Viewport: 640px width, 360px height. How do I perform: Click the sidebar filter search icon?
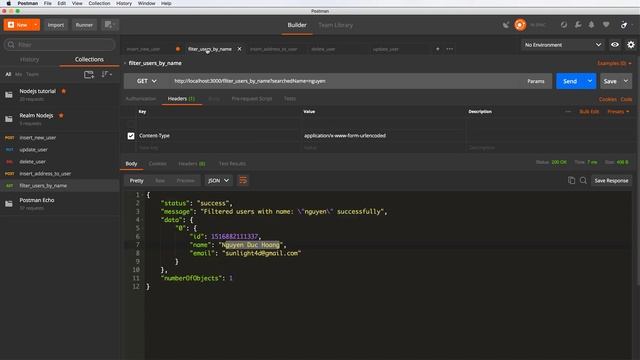pyautogui.click(x=11, y=44)
